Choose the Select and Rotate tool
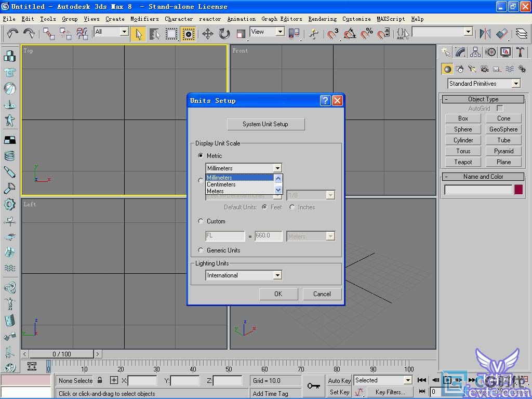The height and width of the screenshot is (399, 532). coord(224,34)
